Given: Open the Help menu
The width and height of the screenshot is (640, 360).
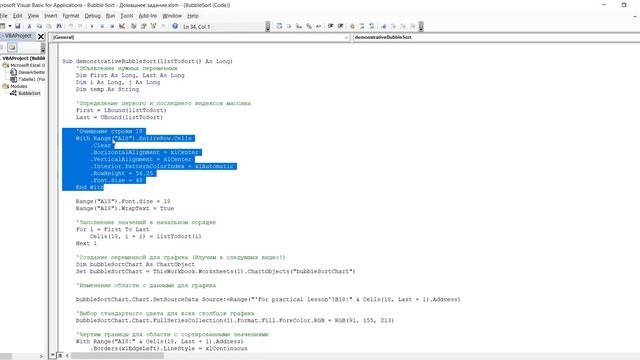Looking at the screenshot, I should tap(193, 16).
